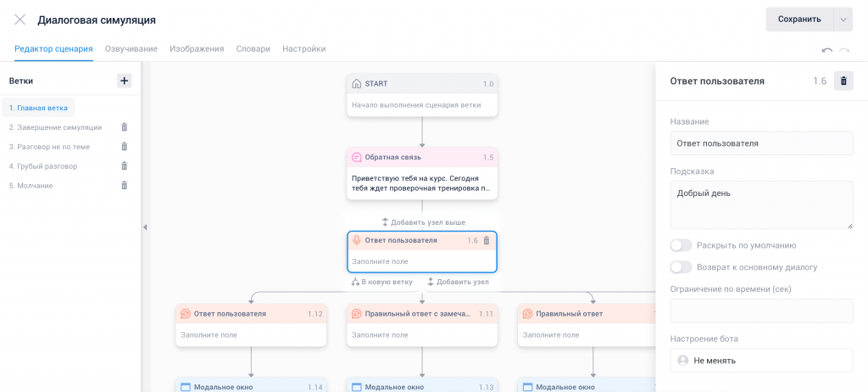
Task: Toggle «Раскрыть по умолчанию» switch
Action: pos(681,245)
